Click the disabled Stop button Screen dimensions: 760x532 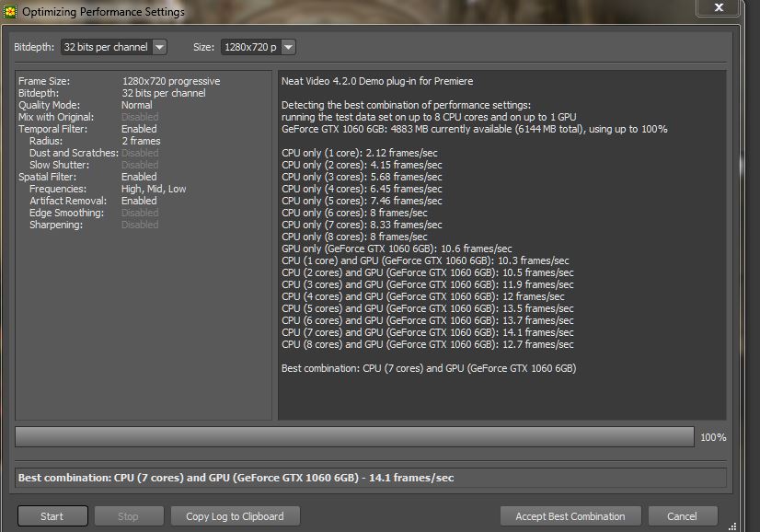[x=129, y=516]
